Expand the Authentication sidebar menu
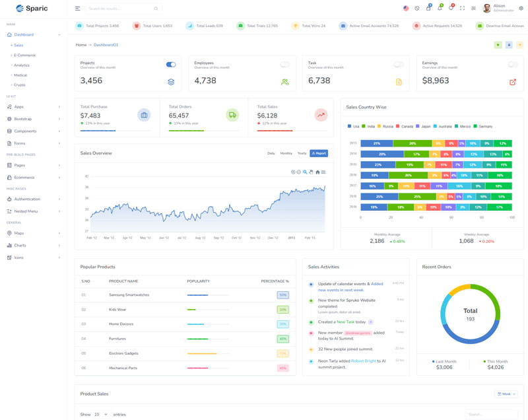This screenshot has width=528, height=420. (33, 199)
